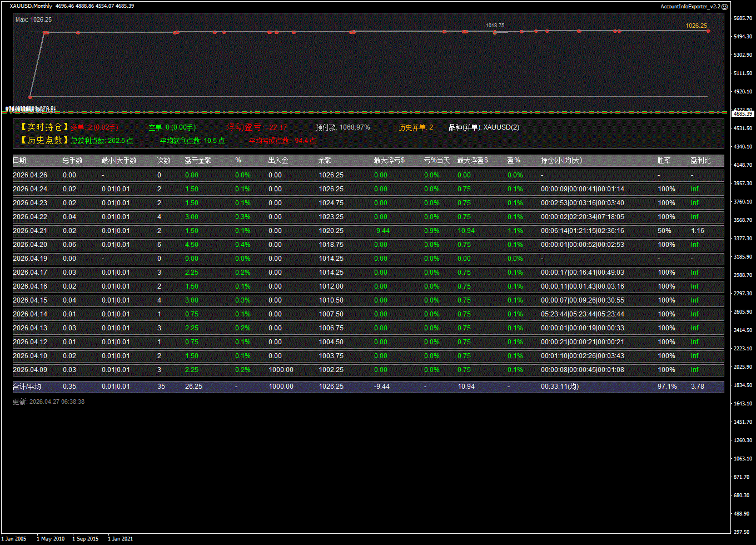Select the 合计/平均 summary row
The width and height of the screenshot is (756, 545).
(x=368, y=387)
